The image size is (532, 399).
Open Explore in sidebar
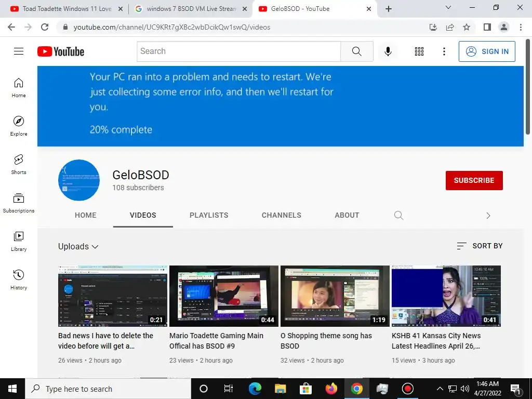[x=19, y=126]
